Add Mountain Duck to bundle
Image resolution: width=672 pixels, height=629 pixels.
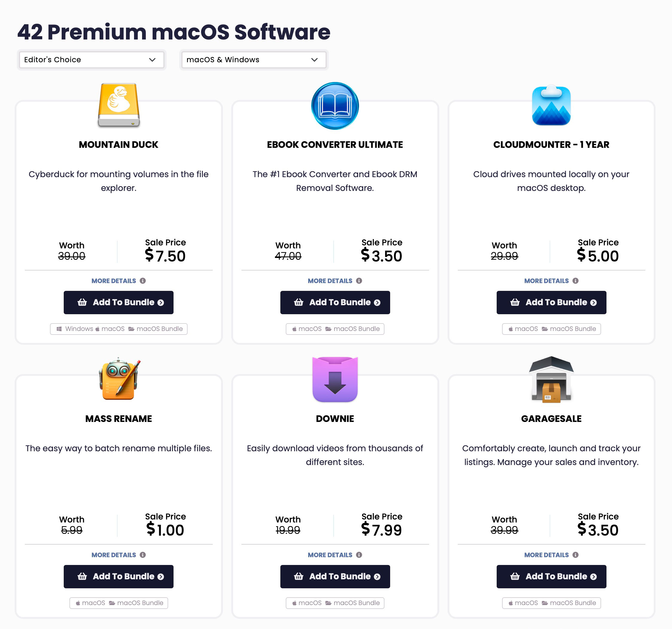(119, 303)
